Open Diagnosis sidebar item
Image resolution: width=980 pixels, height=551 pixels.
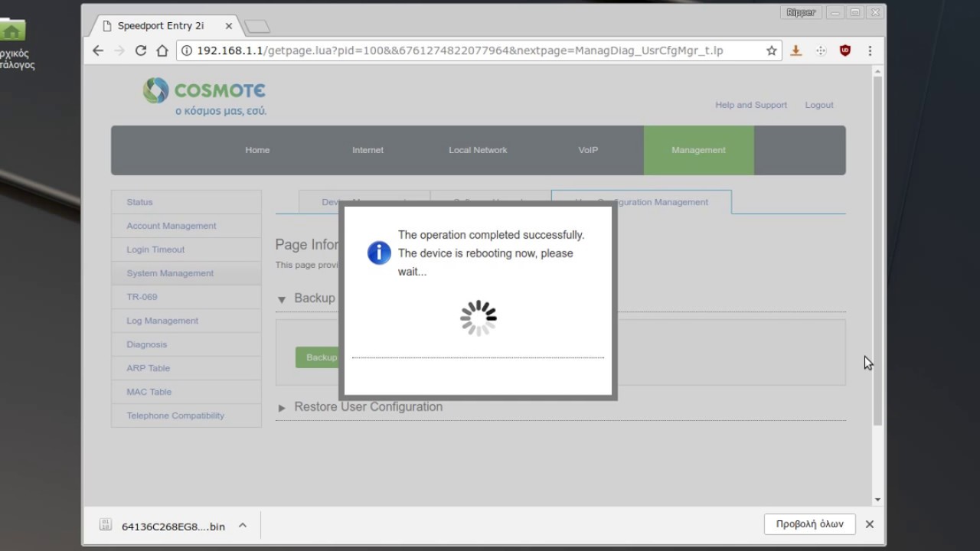tap(186, 344)
